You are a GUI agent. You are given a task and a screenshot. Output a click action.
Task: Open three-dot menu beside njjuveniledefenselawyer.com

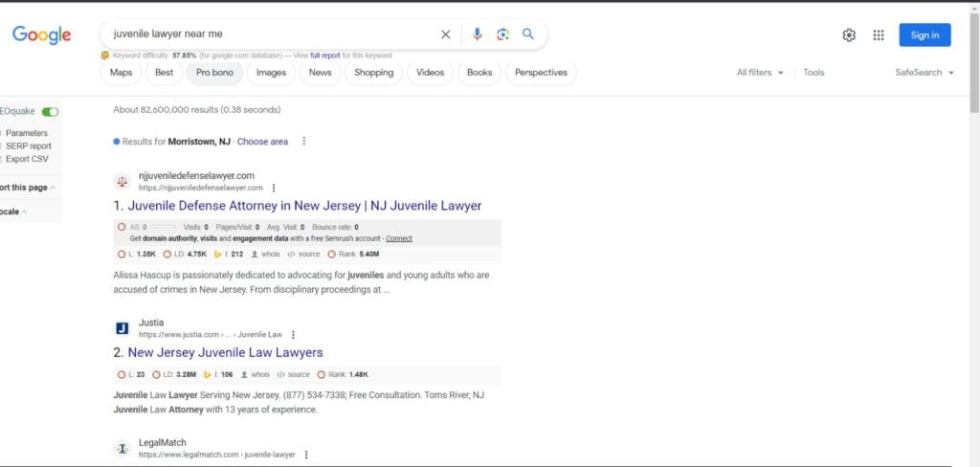pyautogui.click(x=274, y=188)
